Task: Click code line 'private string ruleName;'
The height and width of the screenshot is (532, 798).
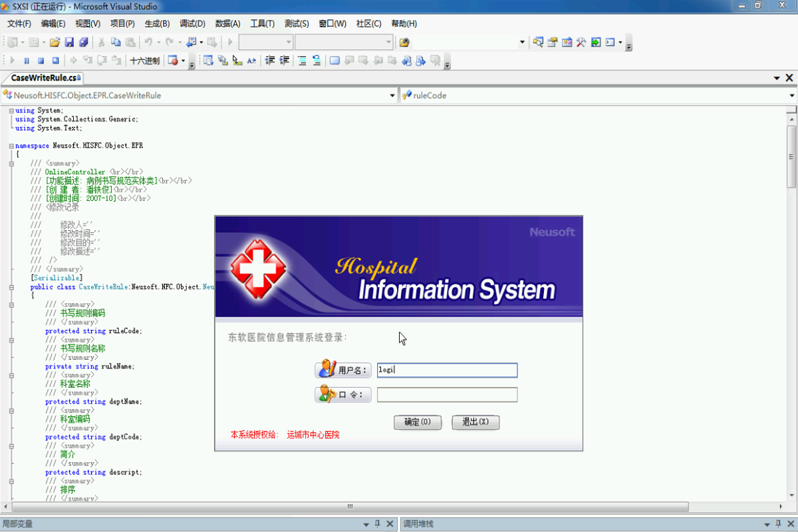Action: [90, 366]
